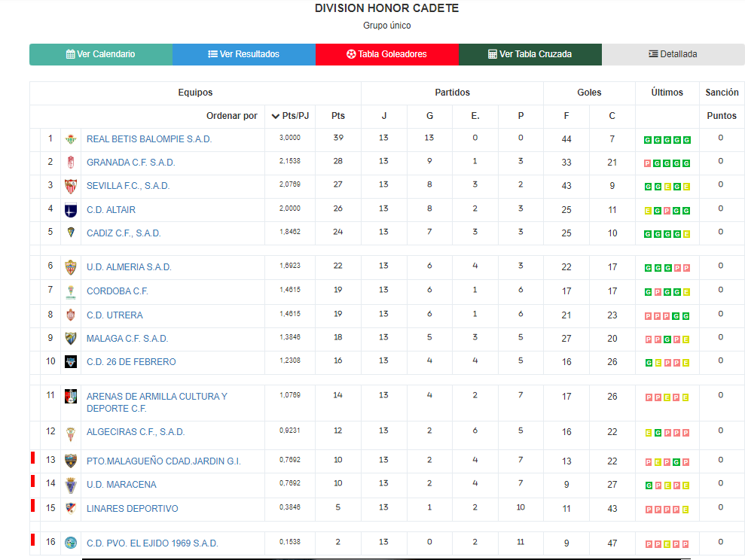Open C.D. ALTAIR team link
This screenshot has width=745, height=560.
click(x=111, y=210)
